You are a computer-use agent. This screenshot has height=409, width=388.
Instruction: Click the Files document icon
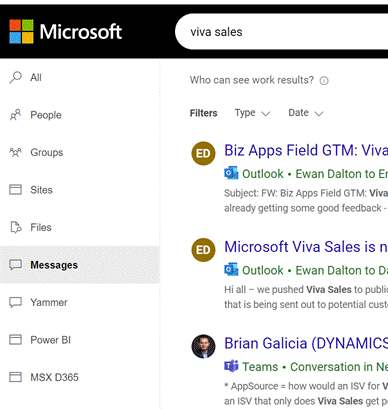click(16, 227)
